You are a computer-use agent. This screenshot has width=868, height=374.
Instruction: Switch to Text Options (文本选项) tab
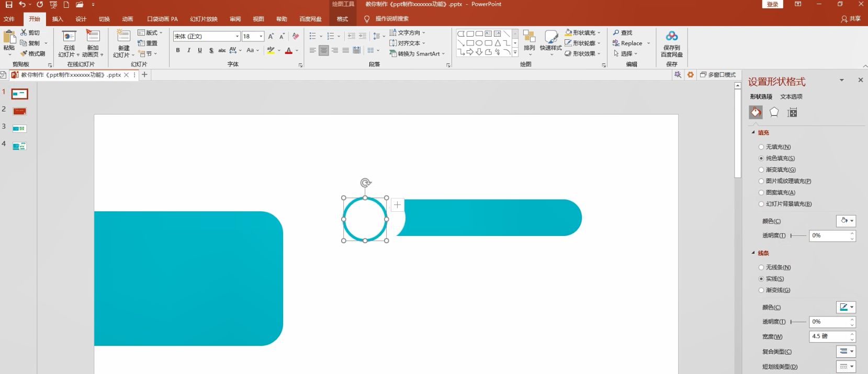tap(791, 97)
